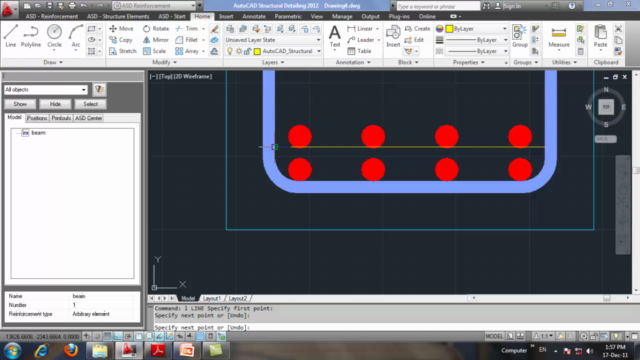Switch to the Parametric ribbon tab
The image size is (640, 360).
288,16
